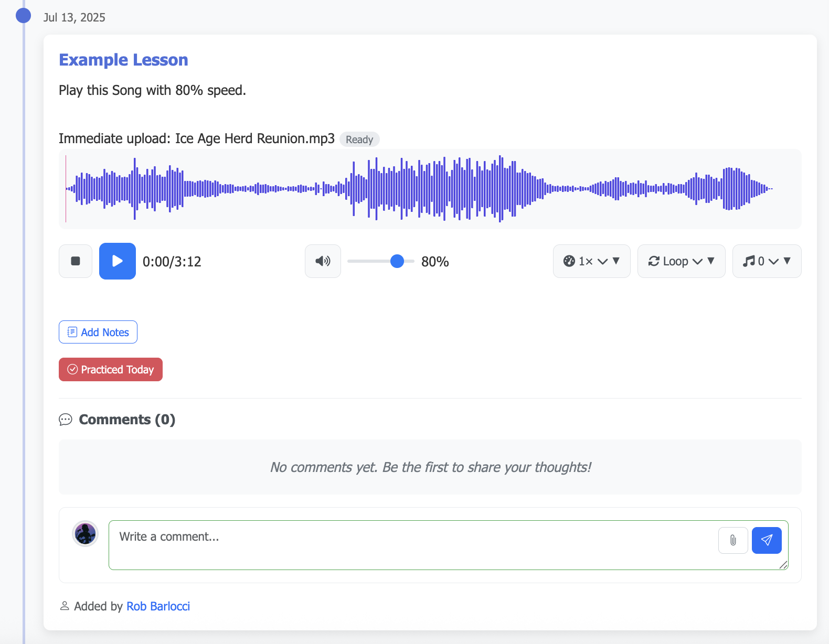Focus the Write a comment text field
The height and width of the screenshot is (644, 829).
click(x=409, y=544)
